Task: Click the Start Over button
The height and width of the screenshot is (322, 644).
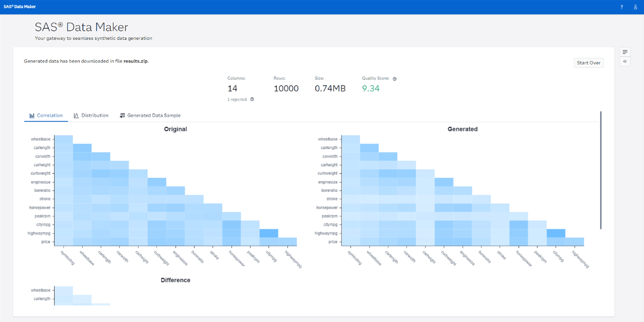Action: (x=588, y=62)
